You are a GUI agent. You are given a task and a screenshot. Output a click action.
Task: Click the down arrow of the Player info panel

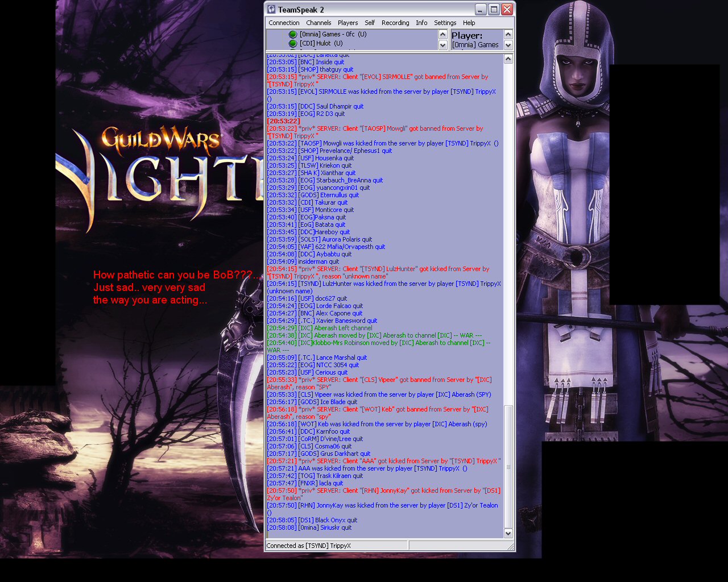(508, 45)
